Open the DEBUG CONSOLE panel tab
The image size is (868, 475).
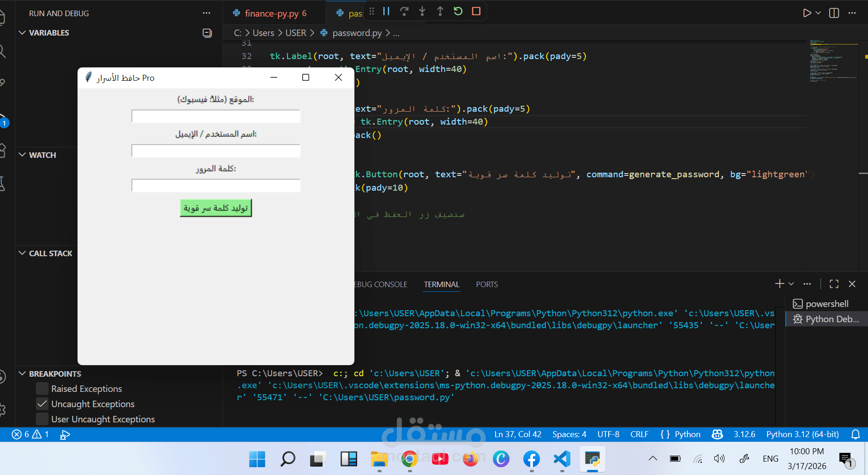[381, 284]
